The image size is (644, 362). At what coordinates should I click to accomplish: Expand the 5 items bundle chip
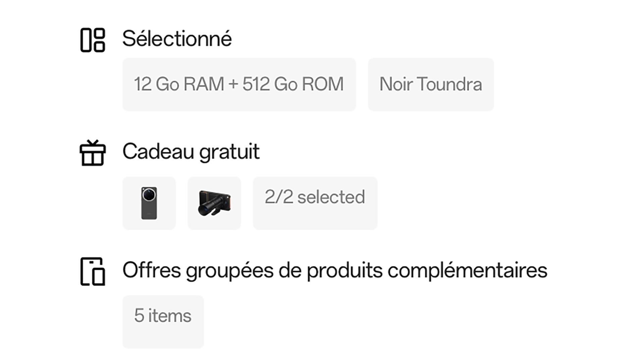(x=163, y=321)
